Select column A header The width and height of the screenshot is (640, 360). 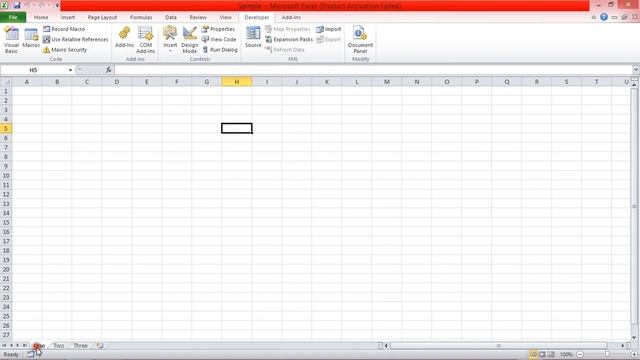tap(27, 82)
